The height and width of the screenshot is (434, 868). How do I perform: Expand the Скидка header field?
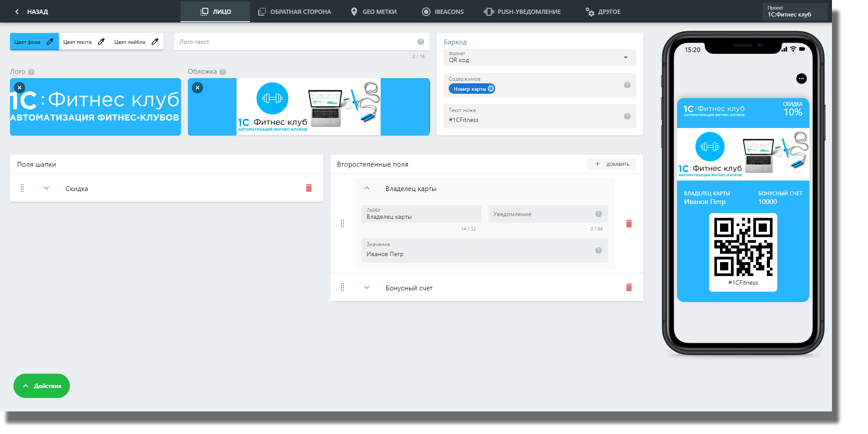[46, 188]
